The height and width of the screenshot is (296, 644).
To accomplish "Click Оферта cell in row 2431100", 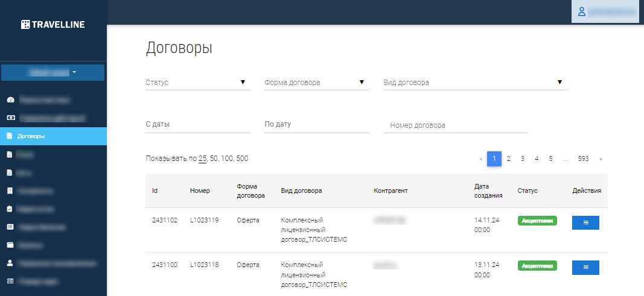I will tap(248, 265).
